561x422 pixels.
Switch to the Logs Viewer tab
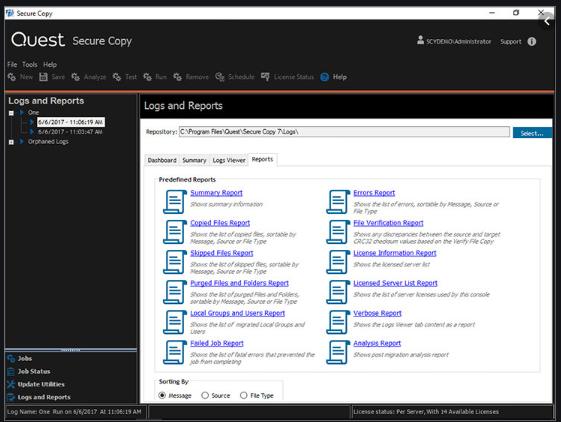coord(229,160)
